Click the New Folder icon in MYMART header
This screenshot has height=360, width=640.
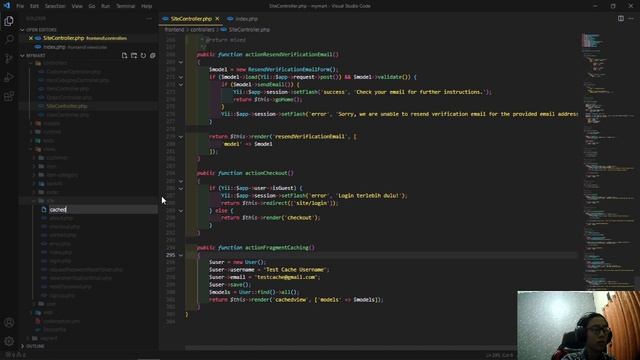pos(134,56)
